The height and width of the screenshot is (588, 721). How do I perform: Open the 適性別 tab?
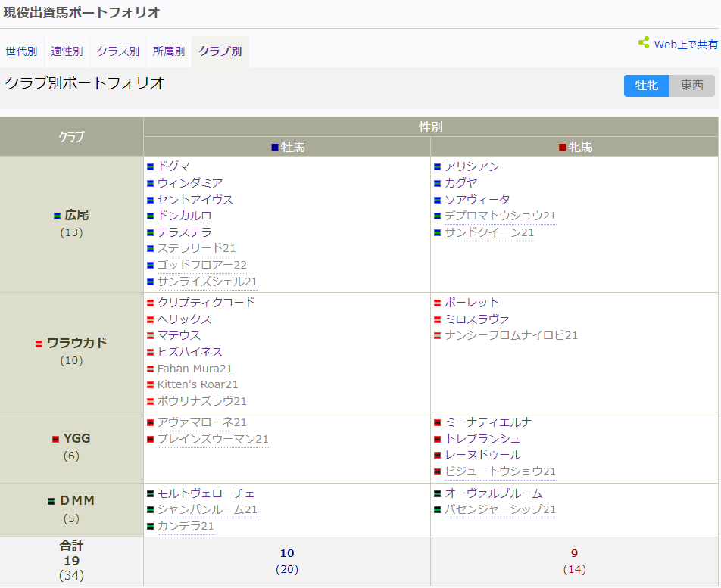[x=67, y=51]
